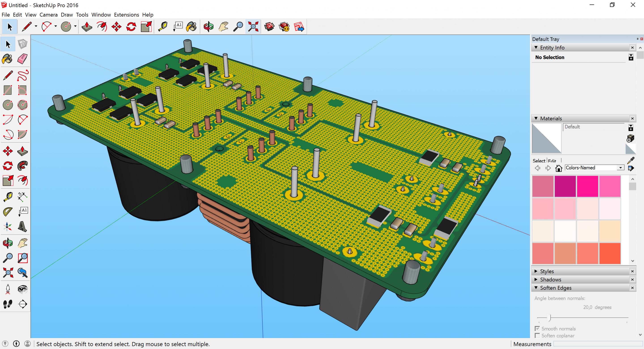
Task: Select the Freehand drawing tool
Action: 23,76
